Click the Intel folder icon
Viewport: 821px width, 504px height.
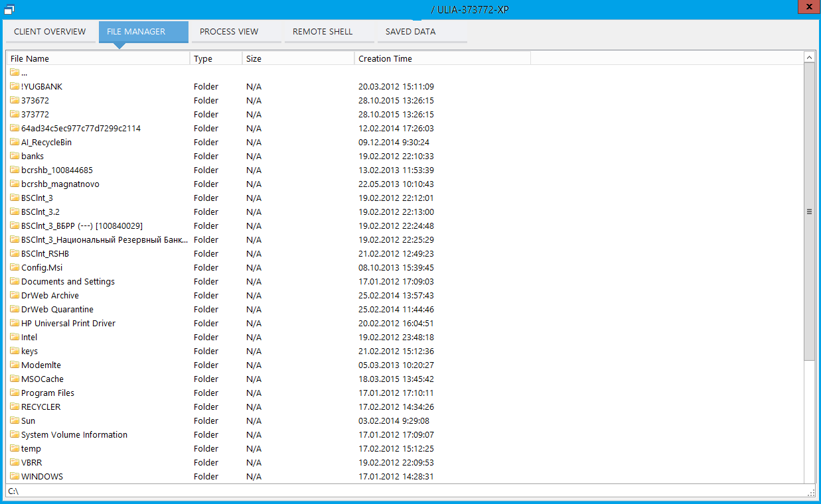[x=15, y=337]
